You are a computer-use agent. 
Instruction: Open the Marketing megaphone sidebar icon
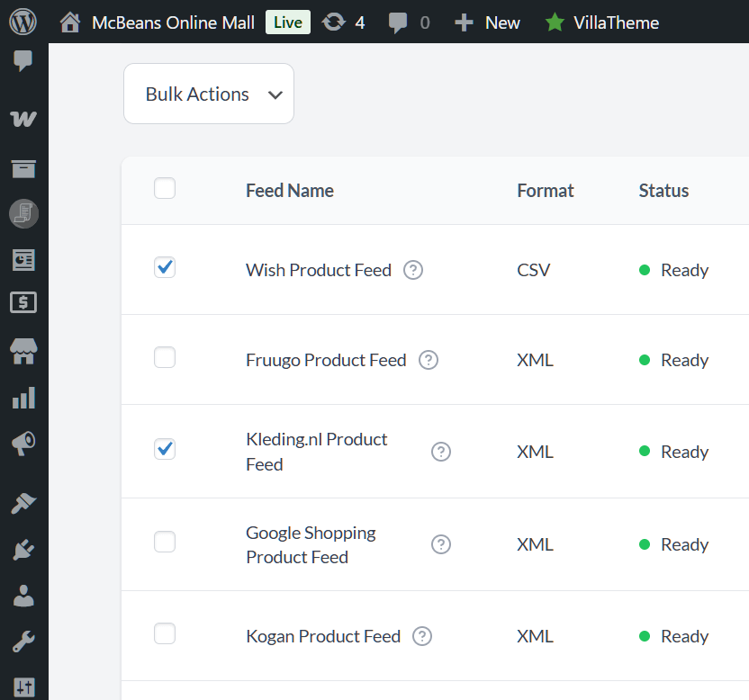[x=23, y=443]
